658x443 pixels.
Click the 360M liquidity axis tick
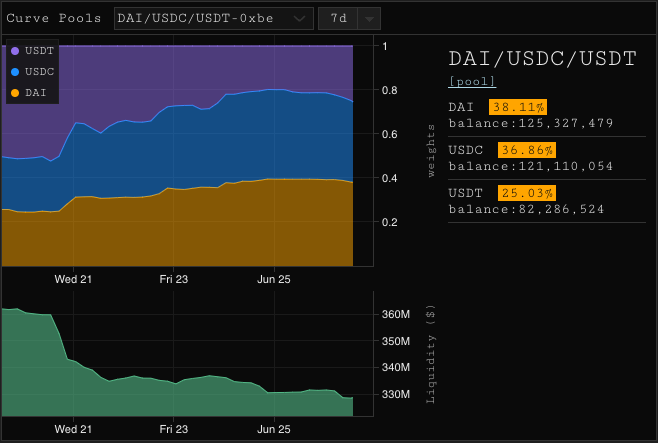(x=395, y=314)
